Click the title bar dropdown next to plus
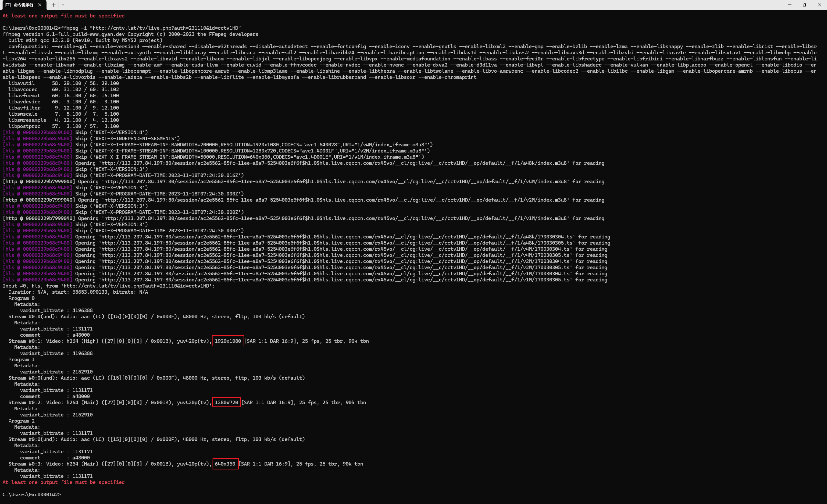The image size is (827, 504). click(63, 5)
